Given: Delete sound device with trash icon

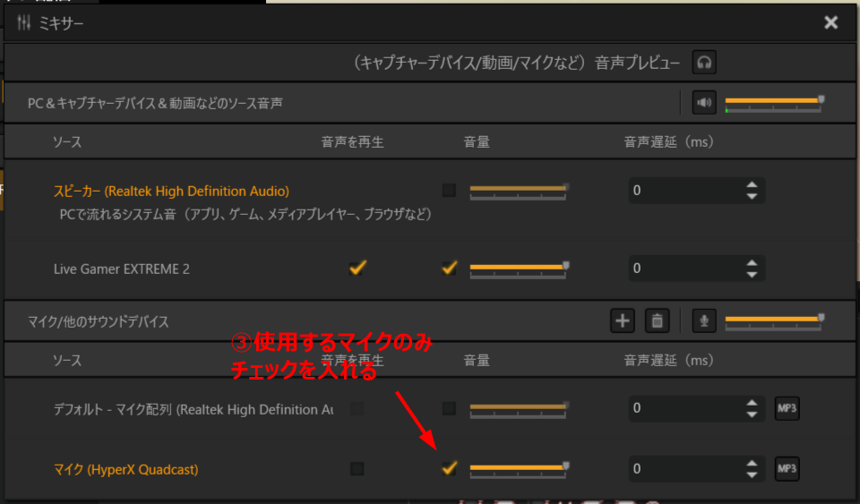Looking at the screenshot, I should pyautogui.click(x=657, y=320).
